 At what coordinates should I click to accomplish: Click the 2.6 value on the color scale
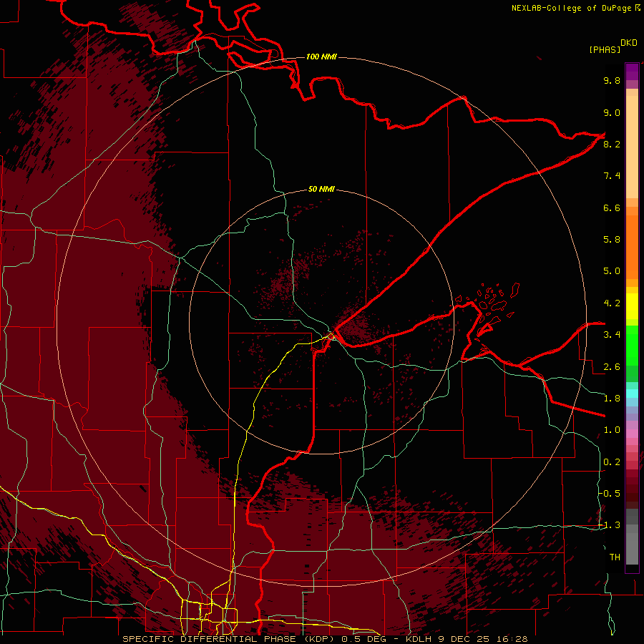[612, 367]
